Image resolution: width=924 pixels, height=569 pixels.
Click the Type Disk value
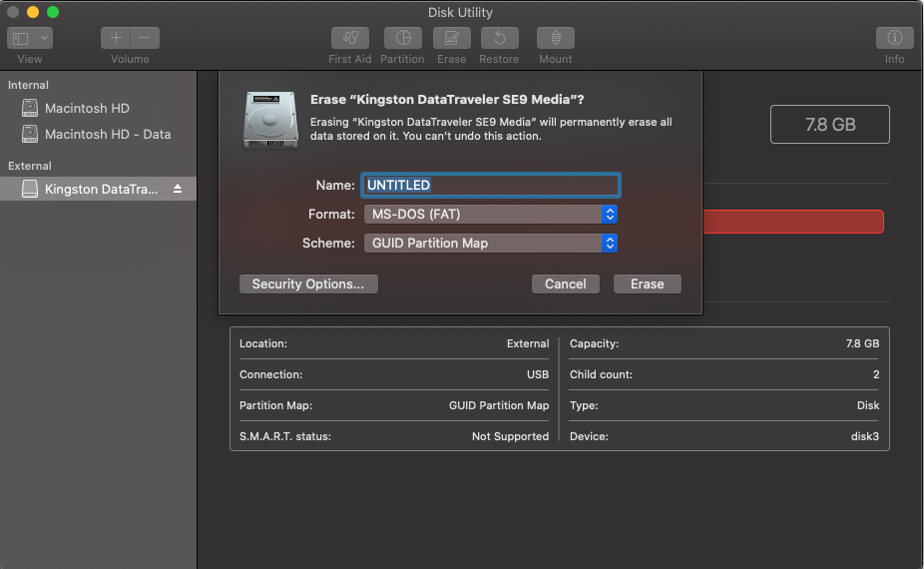point(867,405)
